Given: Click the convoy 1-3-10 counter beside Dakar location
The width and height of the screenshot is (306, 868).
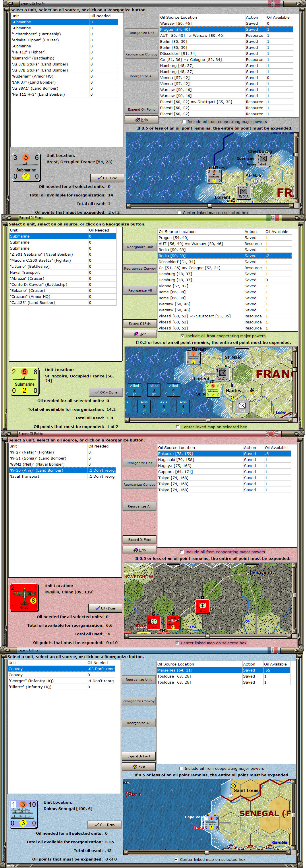Looking at the screenshot, I should (x=23, y=814).
